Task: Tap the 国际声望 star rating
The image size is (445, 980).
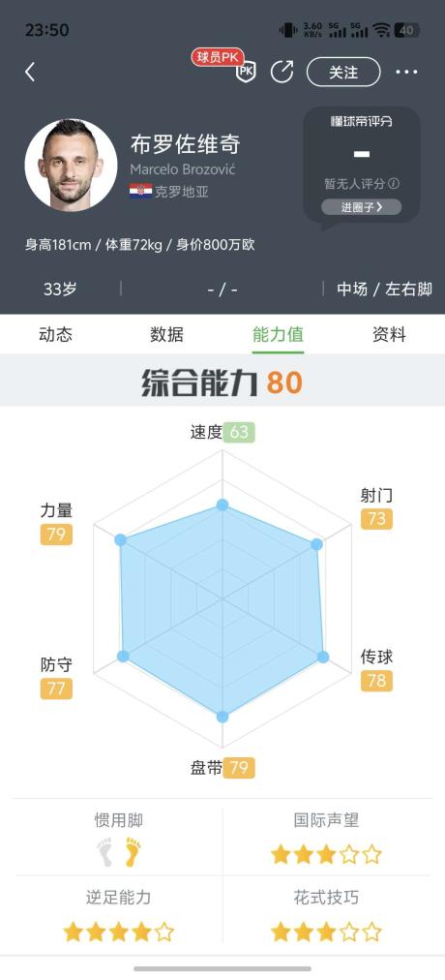Action: tap(326, 854)
